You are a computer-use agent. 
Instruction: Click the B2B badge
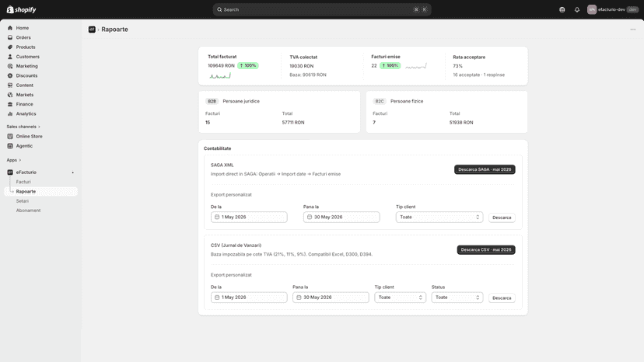212,102
